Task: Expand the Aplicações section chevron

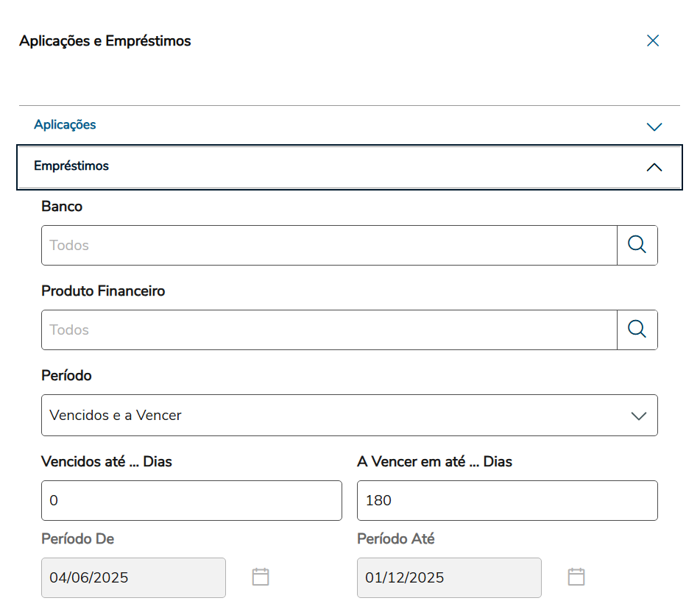Action: click(x=654, y=127)
